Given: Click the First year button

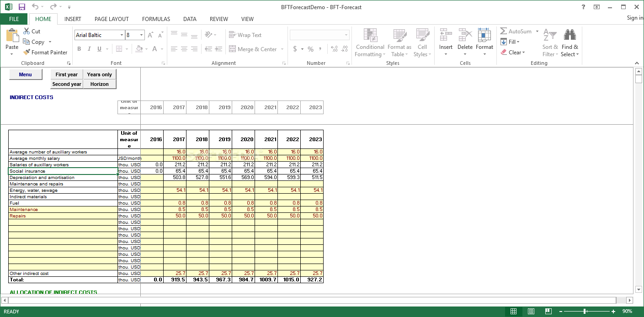Looking at the screenshot, I should 67,74.
